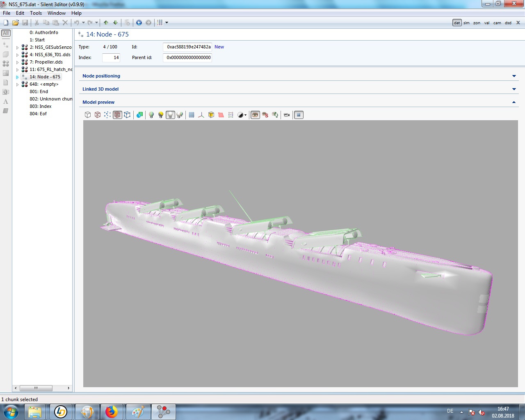Open the Window menu
Viewport: 525px width, 420px height.
pyautogui.click(x=57, y=13)
